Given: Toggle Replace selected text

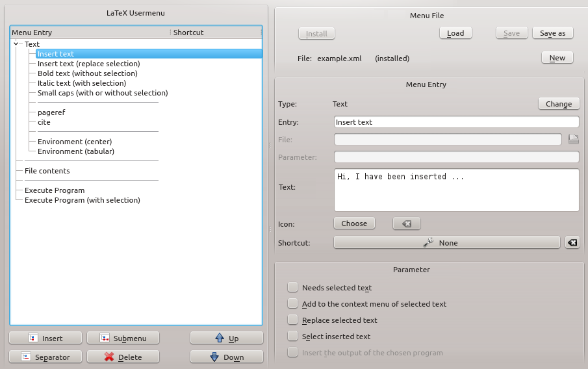Looking at the screenshot, I should pyautogui.click(x=292, y=320).
